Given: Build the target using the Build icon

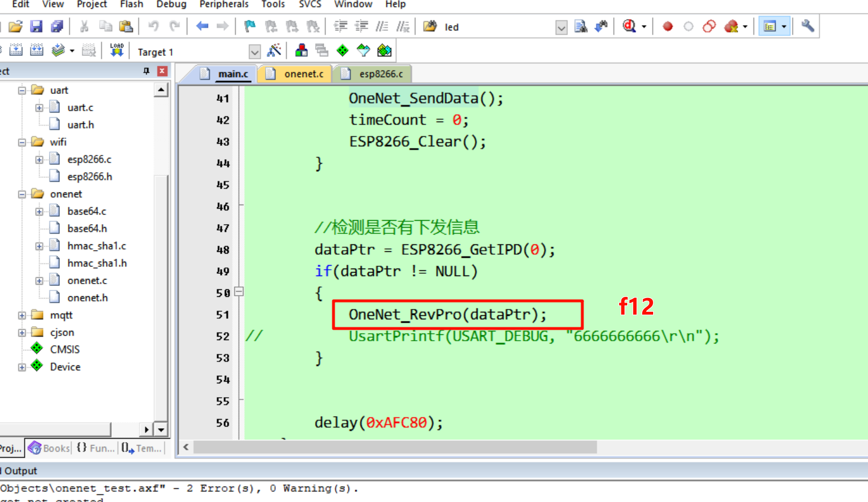Looking at the screenshot, I should (x=16, y=51).
